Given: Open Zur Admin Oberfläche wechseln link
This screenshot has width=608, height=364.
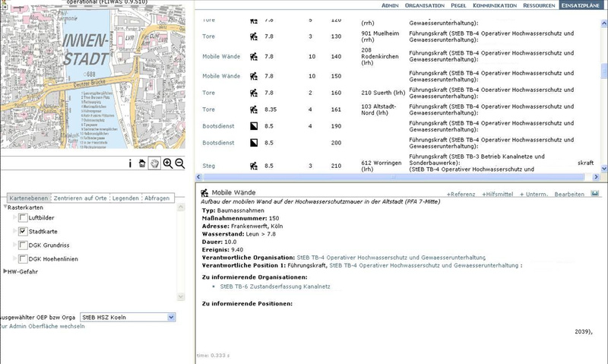Looking at the screenshot, I should (x=42, y=327).
